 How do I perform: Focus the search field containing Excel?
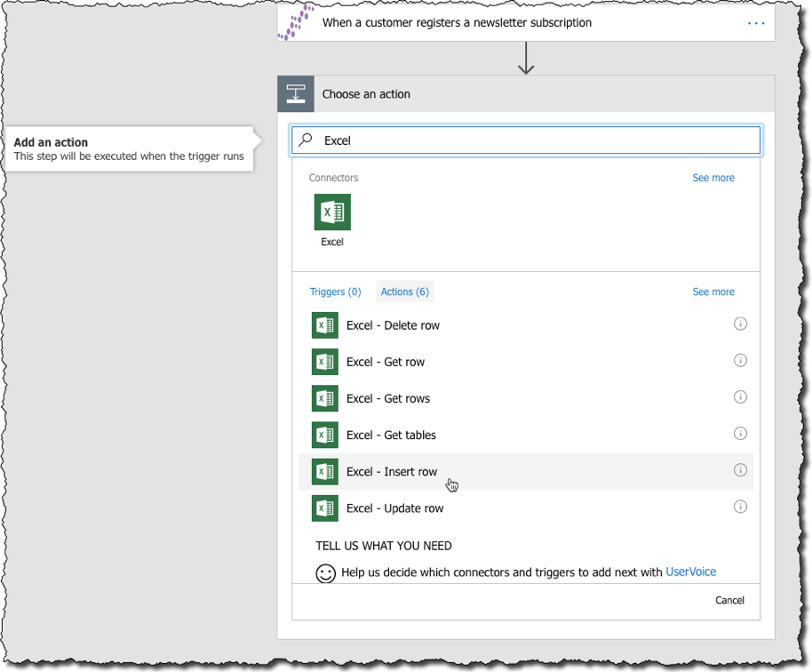point(526,140)
